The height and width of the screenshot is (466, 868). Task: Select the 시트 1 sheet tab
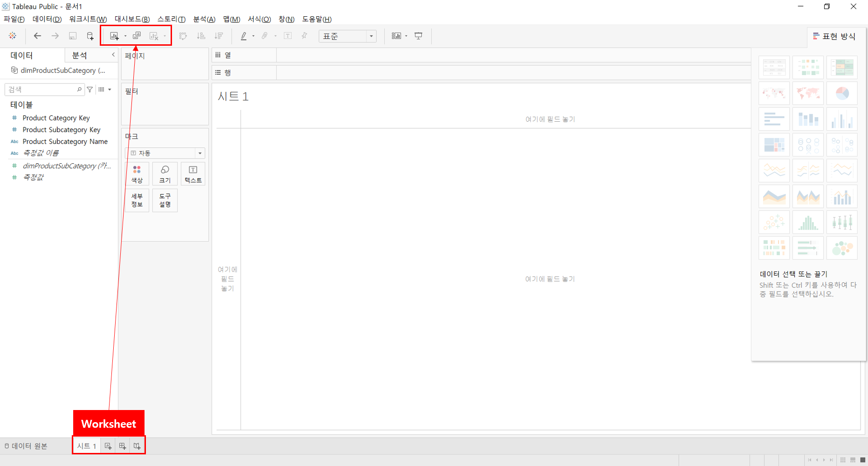[87, 446]
